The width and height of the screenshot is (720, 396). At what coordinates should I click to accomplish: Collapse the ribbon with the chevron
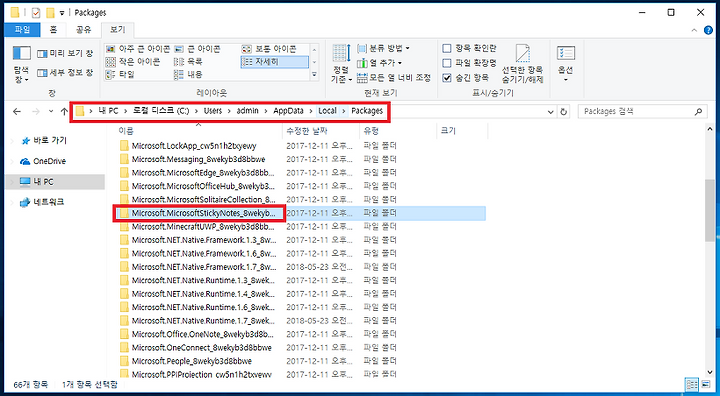694,30
